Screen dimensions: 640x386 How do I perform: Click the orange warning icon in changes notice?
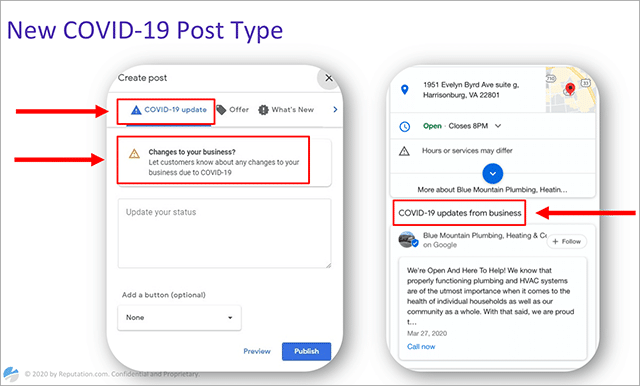[x=134, y=154]
